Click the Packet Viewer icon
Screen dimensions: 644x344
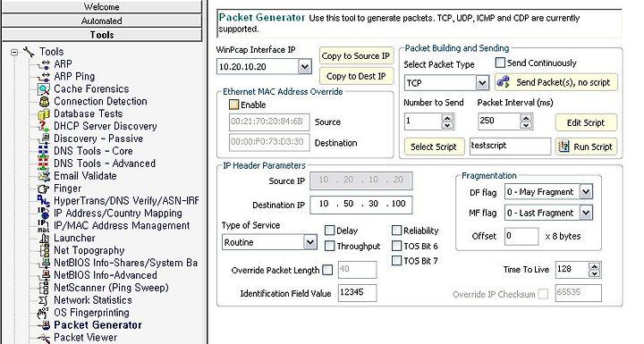click(44, 338)
